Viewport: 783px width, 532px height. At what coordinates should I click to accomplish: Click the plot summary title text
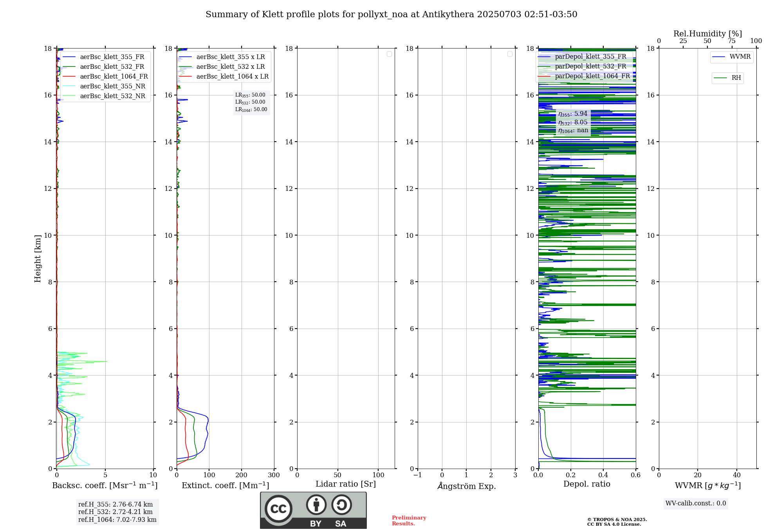(x=391, y=14)
